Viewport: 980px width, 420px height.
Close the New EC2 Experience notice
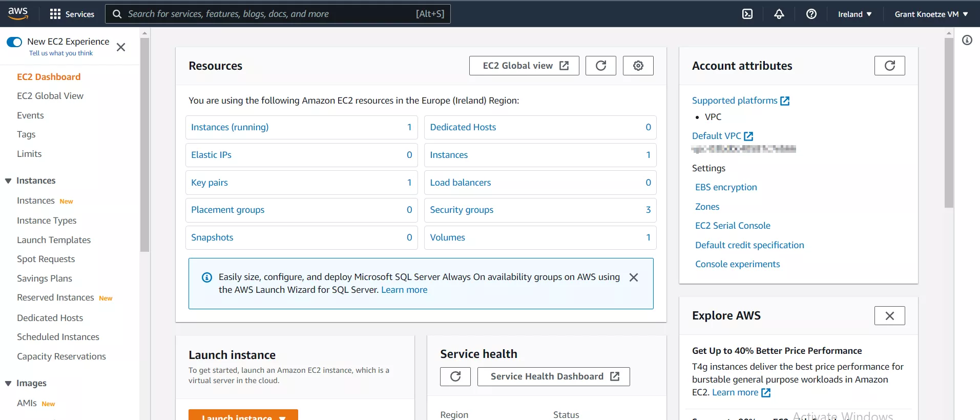(121, 47)
